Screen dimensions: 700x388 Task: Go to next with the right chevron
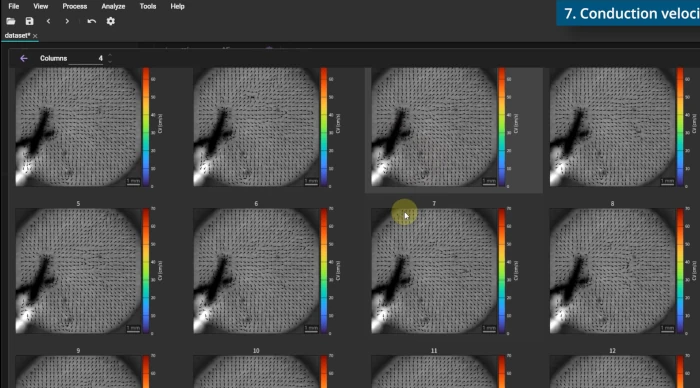click(x=67, y=21)
